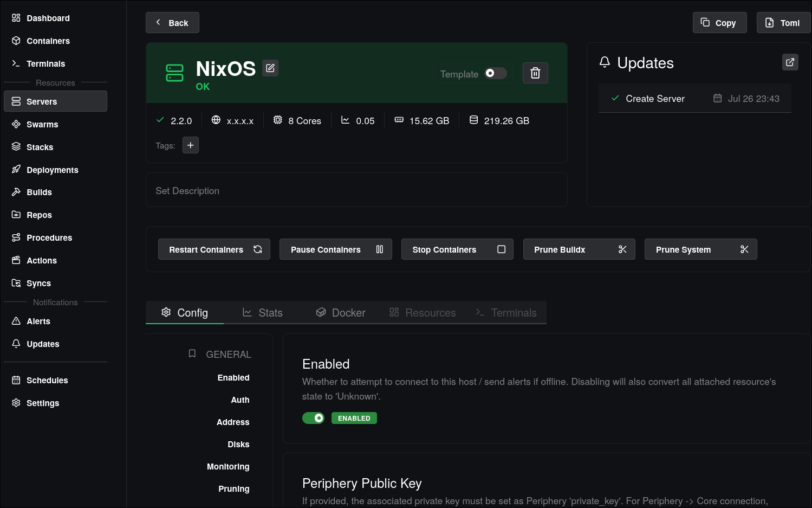812x508 pixels.
Task: Open Swarms in the sidebar
Action: point(55,124)
